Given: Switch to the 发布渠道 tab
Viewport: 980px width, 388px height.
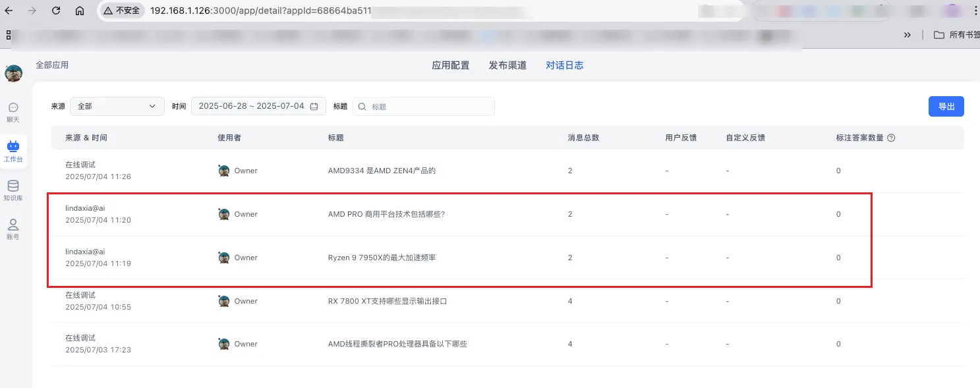Looking at the screenshot, I should pyautogui.click(x=507, y=65).
